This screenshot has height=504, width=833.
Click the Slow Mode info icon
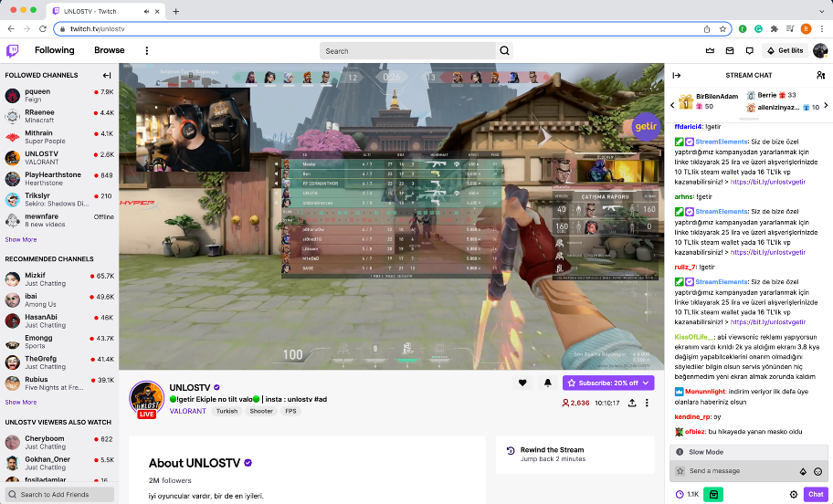(680, 452)
